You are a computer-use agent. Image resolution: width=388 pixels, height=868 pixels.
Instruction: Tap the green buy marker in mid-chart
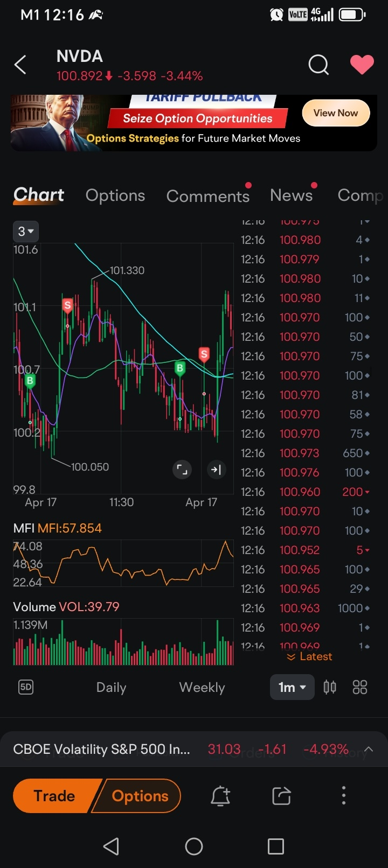coord(180,368)
